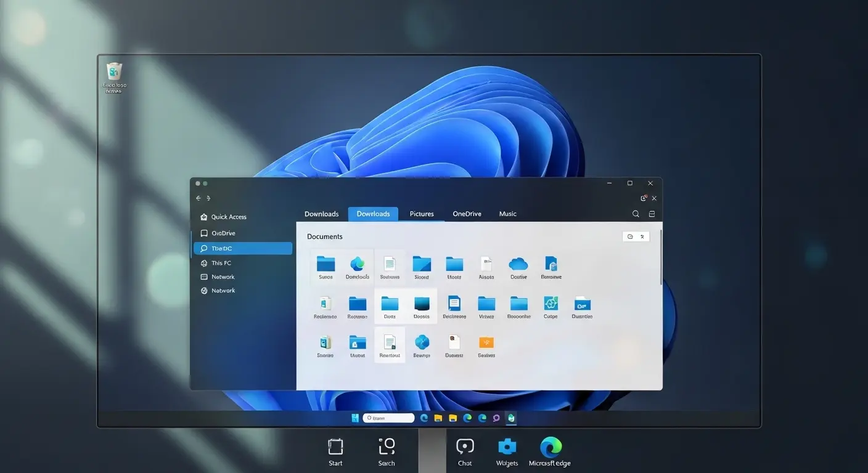Open the Recycle Bin on the desktop

click(x=114, y=77)
